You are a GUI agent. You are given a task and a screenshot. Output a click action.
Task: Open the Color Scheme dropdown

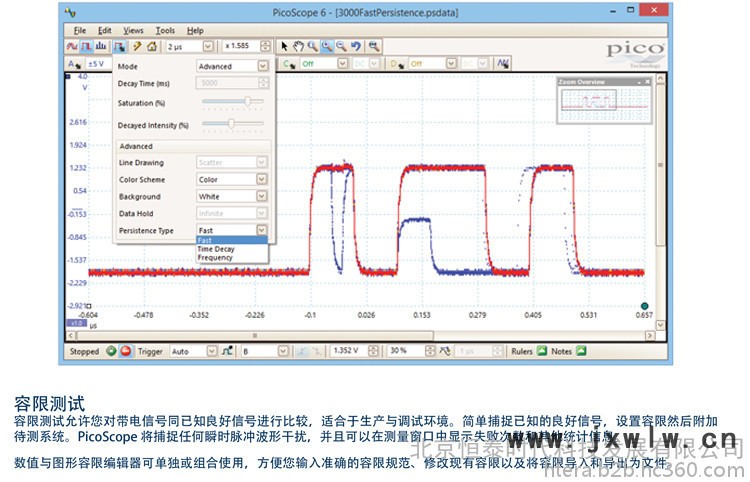(x=232, y=179)
